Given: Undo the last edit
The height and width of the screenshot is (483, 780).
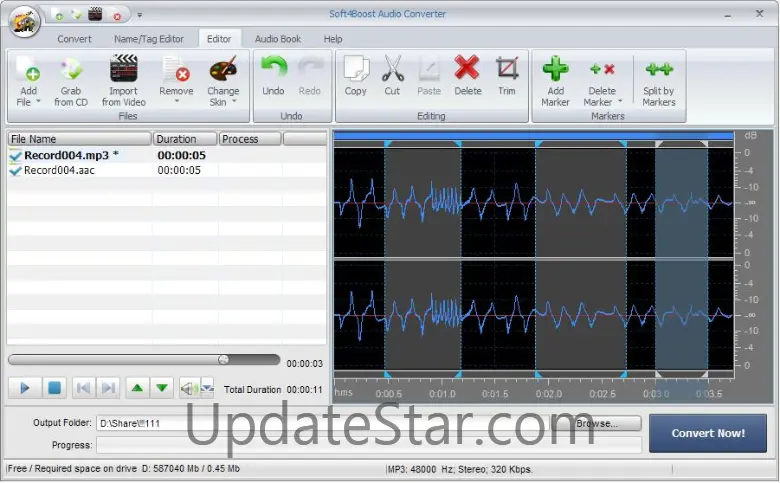Looking at the screenshot, I should coord(274,68).
